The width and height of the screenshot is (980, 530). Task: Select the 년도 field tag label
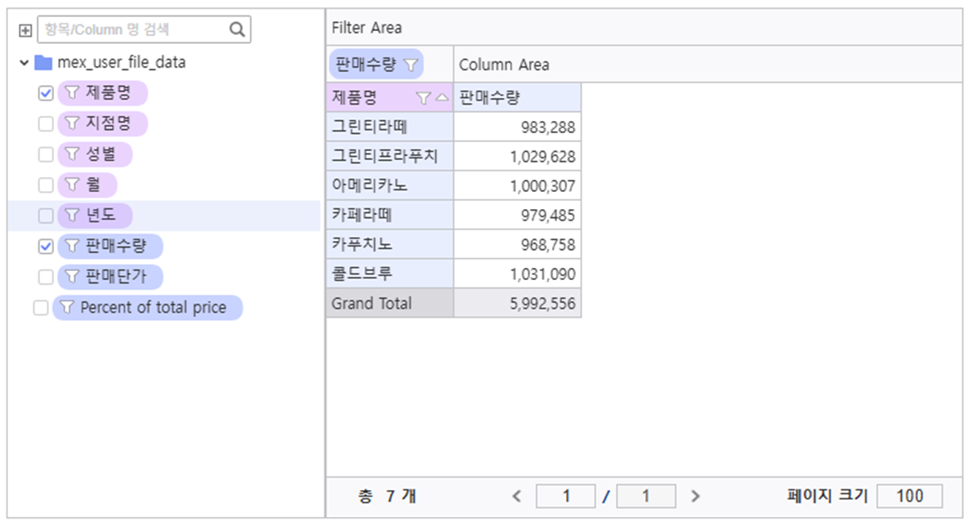point(100,216)
